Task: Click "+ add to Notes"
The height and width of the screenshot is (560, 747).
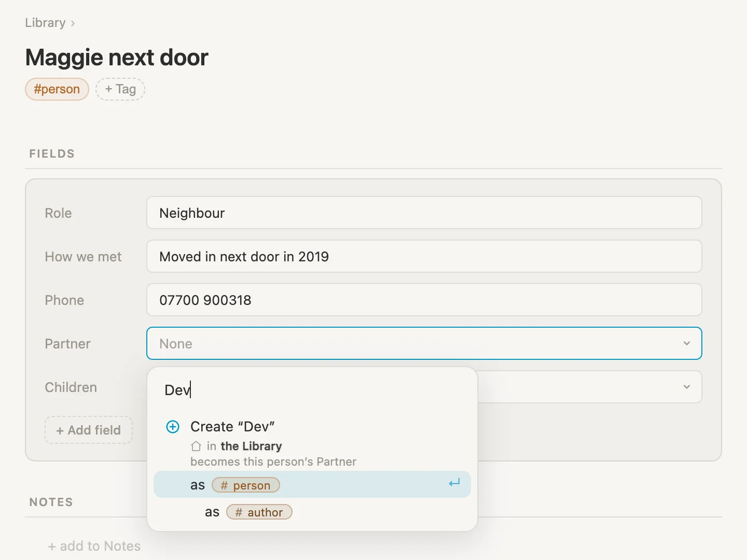Action: pos(94,546)
